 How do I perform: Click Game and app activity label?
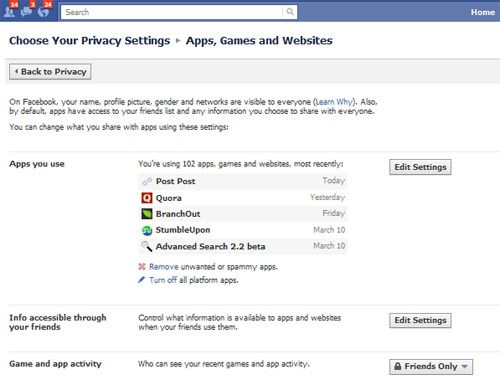(x=55, y=364)
